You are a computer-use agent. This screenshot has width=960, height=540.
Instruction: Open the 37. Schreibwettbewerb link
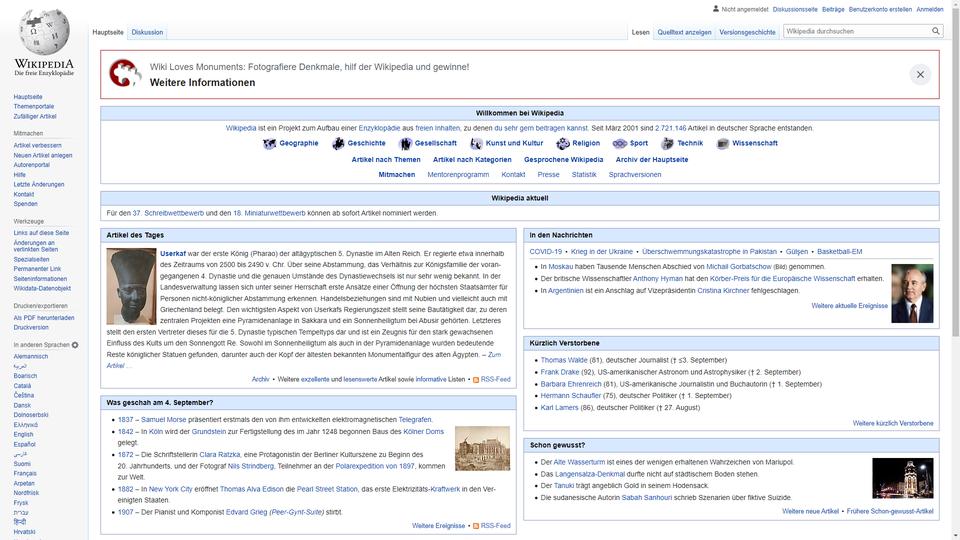168,214
